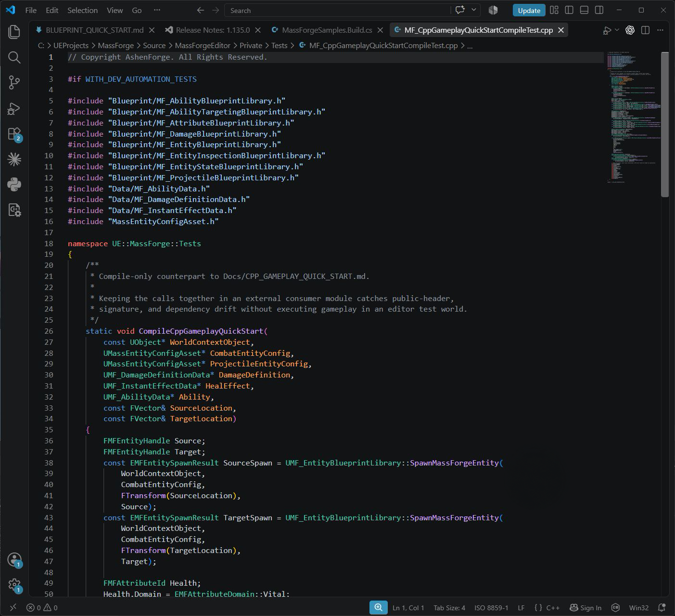Open the Source breadcrumb dropdown

154,46
